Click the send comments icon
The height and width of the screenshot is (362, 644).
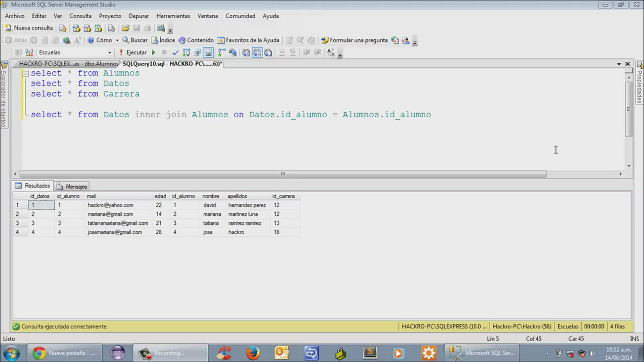click(x=406, y=40)
